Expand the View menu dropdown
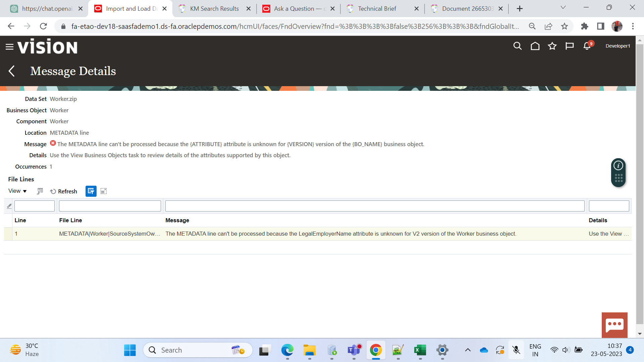Viewport: 644px width, 362px height. (x=17, y=191)
